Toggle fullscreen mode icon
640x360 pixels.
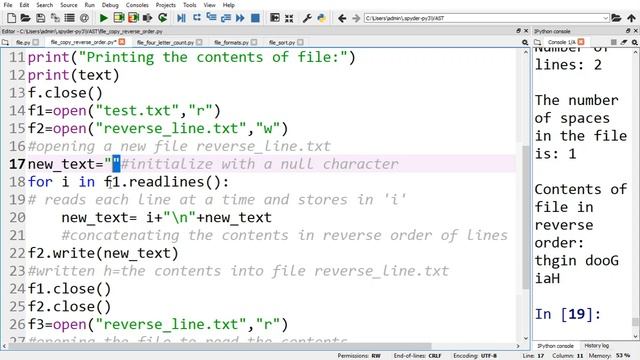(x=289, y=18)
